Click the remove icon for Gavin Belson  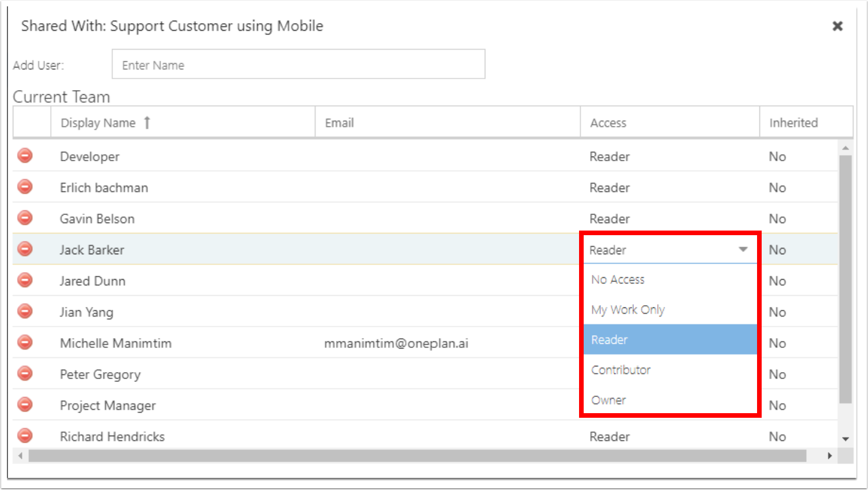(25, 218)
